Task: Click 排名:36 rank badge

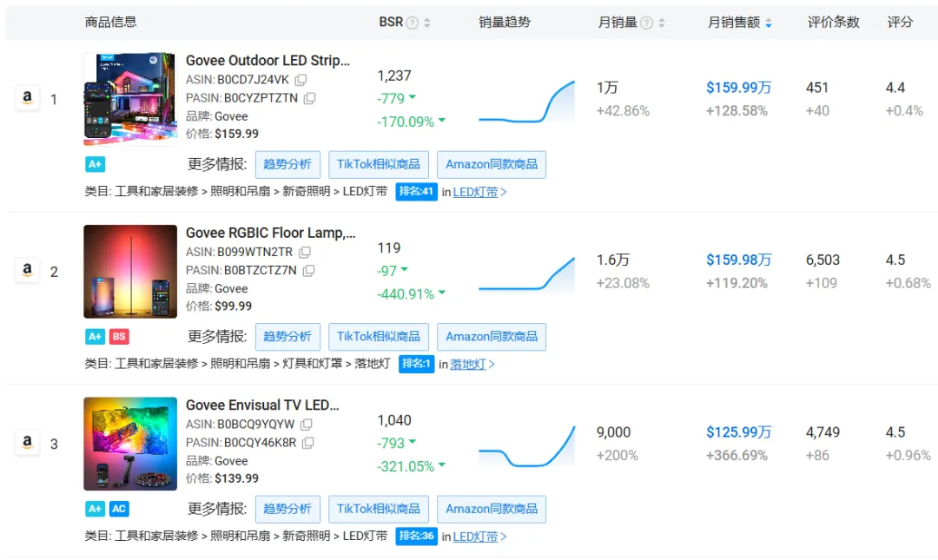Action: (416, 536)
